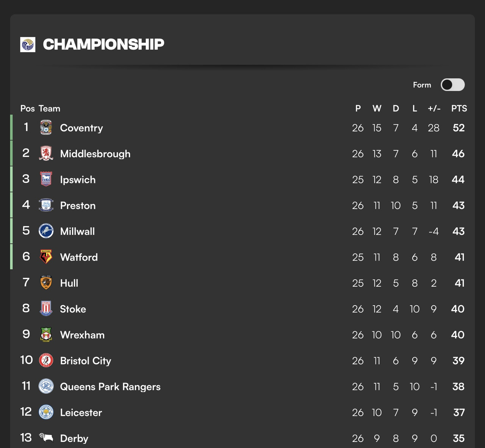Screen dimensions: 485x448
Task: Click the CHAMPIONSHIP heading
Action: 103,44
